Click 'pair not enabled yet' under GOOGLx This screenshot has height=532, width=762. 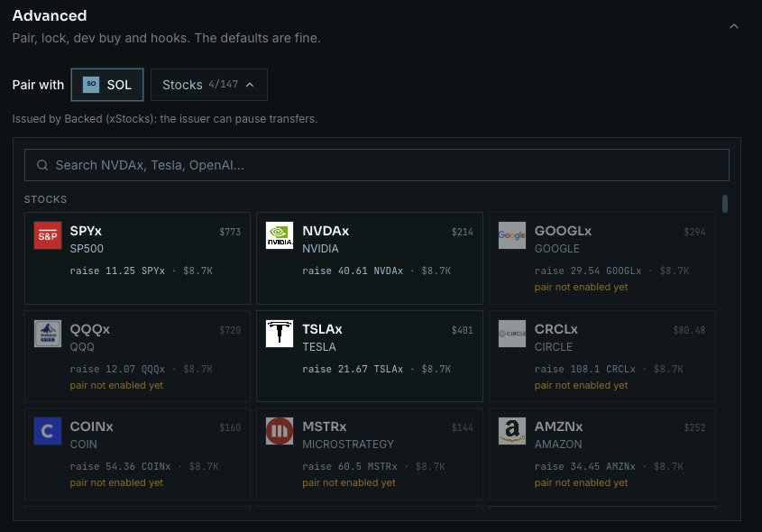tap(582, 287)
